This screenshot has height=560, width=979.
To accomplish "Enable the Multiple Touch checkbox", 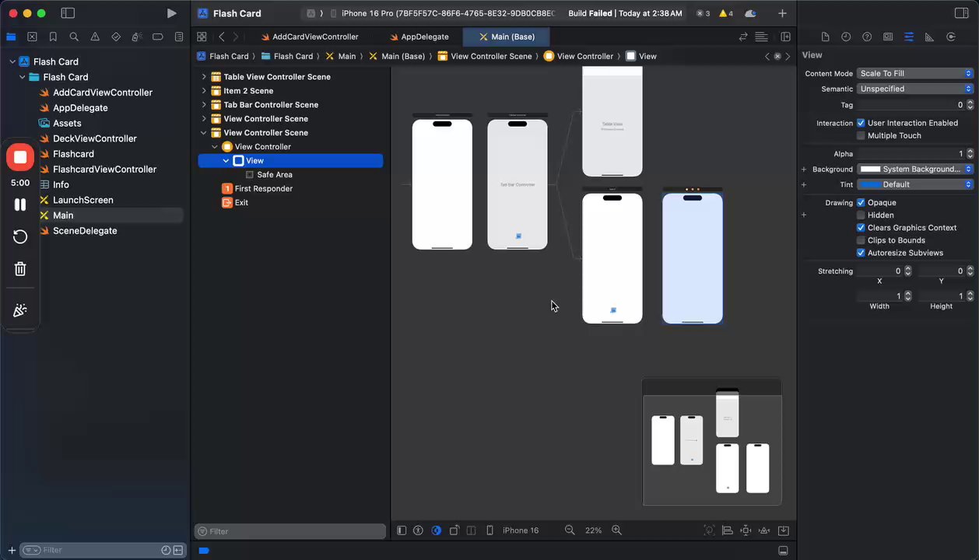I will (x=861, y=135).
